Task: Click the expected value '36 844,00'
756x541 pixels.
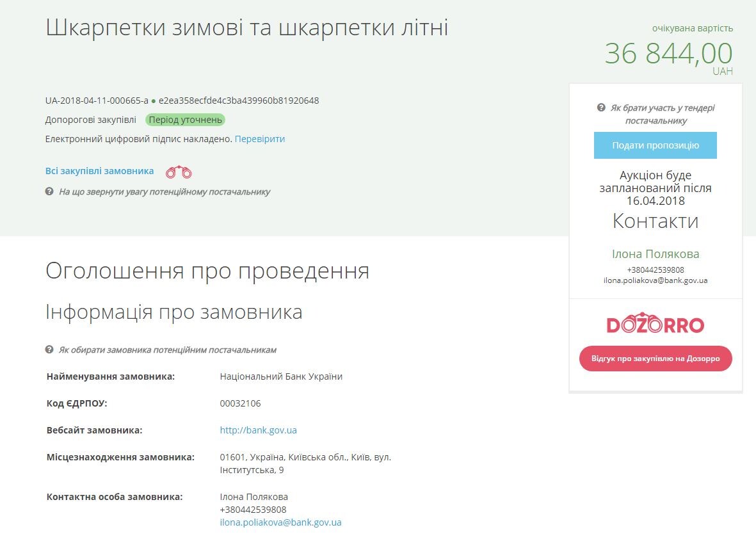Action: [x=669, y=53]
